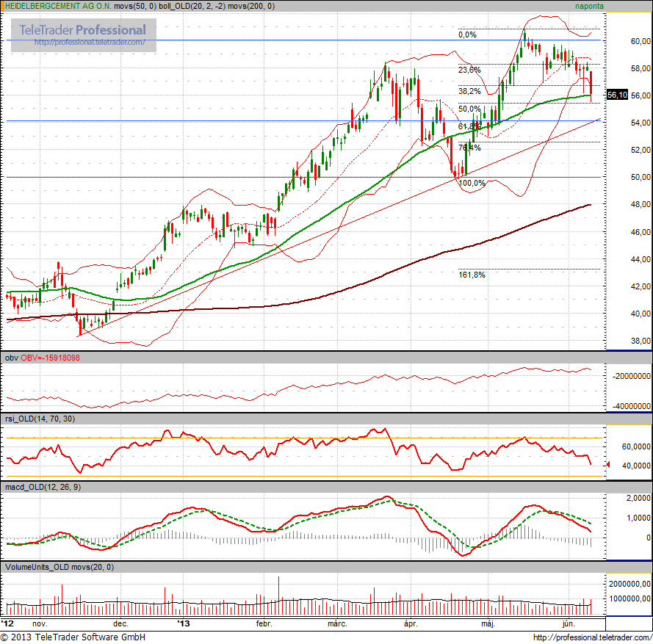The width and height of the screenshot is (653, 644).
Task: Click the 46,00 price axis label
Action: click(x=641, y=232)
